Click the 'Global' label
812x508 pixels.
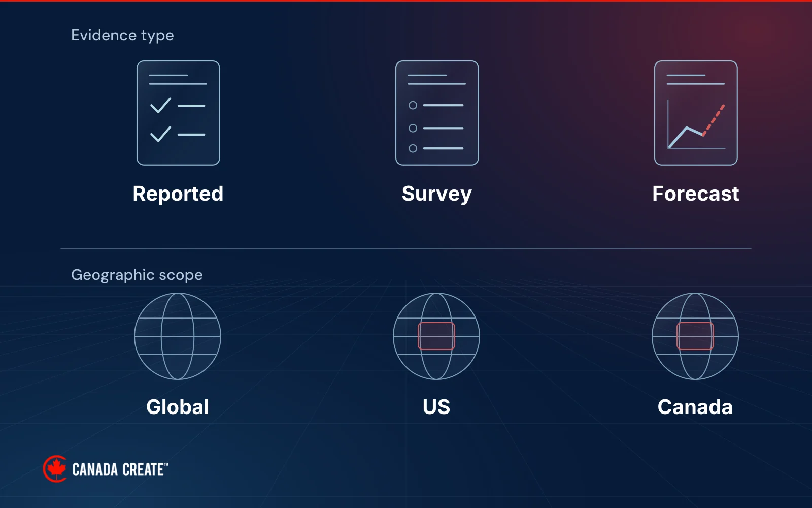point(178,407)
